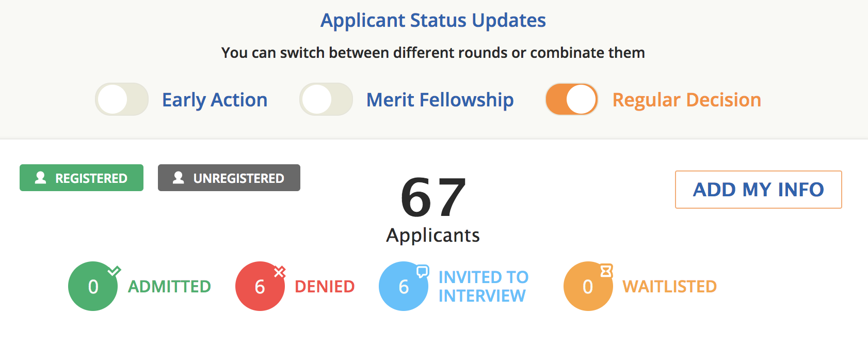
Task: Click the speech bubble badge on Interview circle
Action: [x=423, y=271]
